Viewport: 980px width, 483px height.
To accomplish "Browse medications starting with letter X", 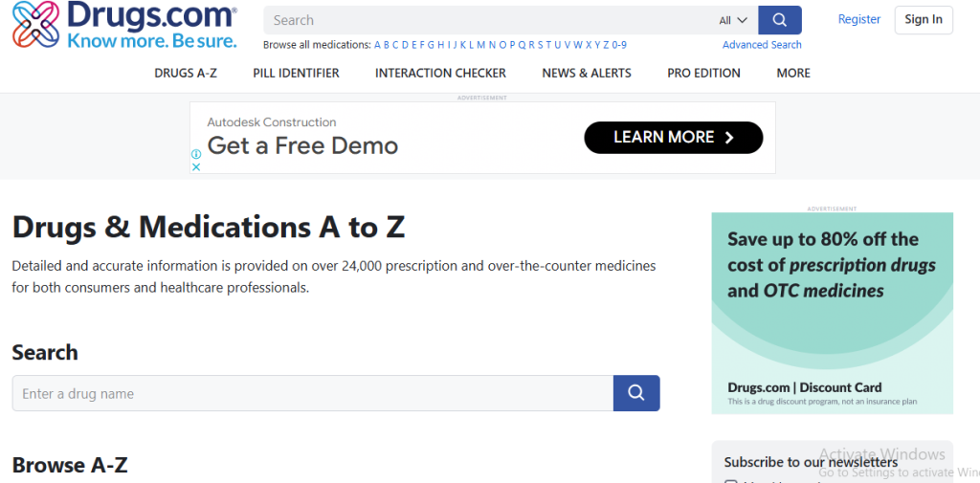I will 589,45.
